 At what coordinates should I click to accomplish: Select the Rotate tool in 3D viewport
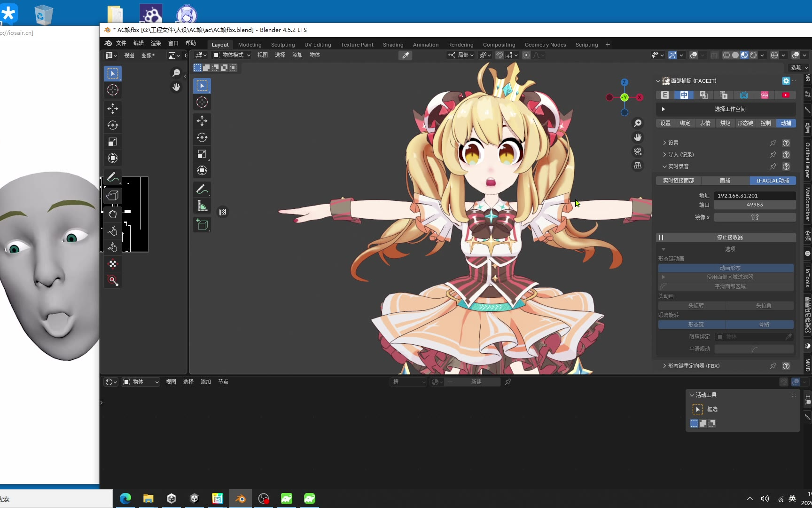(202, 137)
